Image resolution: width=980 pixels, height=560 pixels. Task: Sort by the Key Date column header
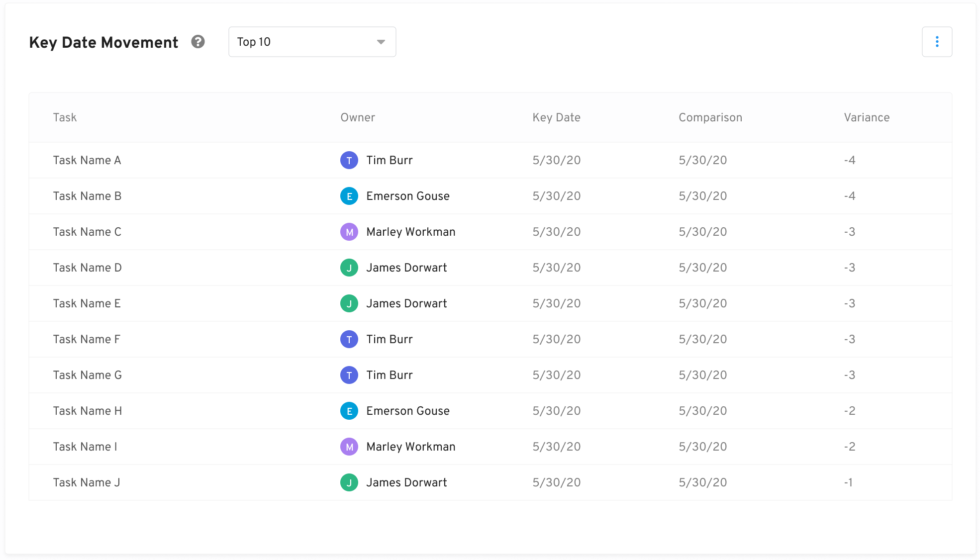556,117
